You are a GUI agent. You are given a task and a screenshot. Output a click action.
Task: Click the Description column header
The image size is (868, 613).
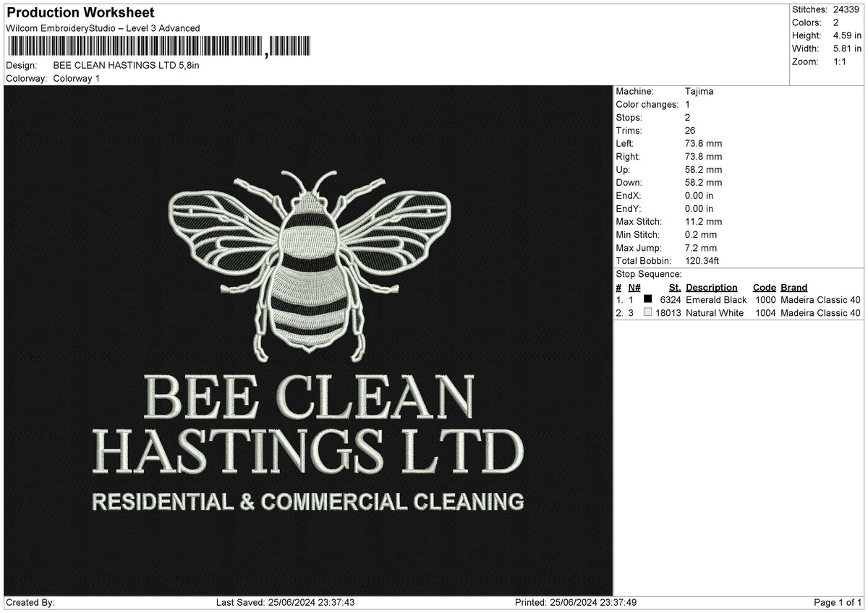[x=712, y=287]
